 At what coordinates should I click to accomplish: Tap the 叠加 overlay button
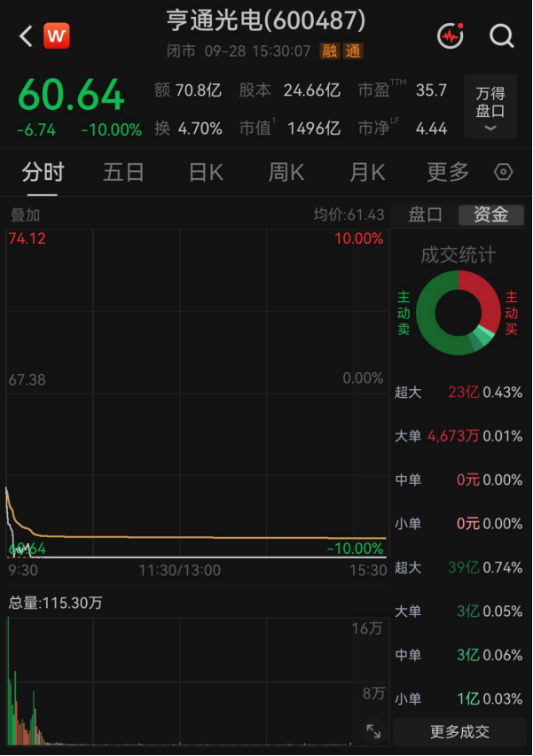25,215
